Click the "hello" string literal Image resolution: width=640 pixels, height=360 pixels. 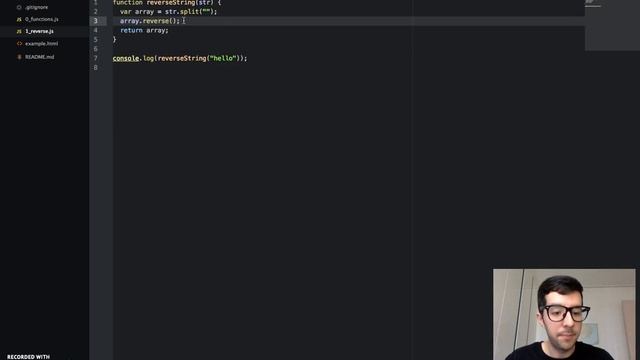pos(223,58)
